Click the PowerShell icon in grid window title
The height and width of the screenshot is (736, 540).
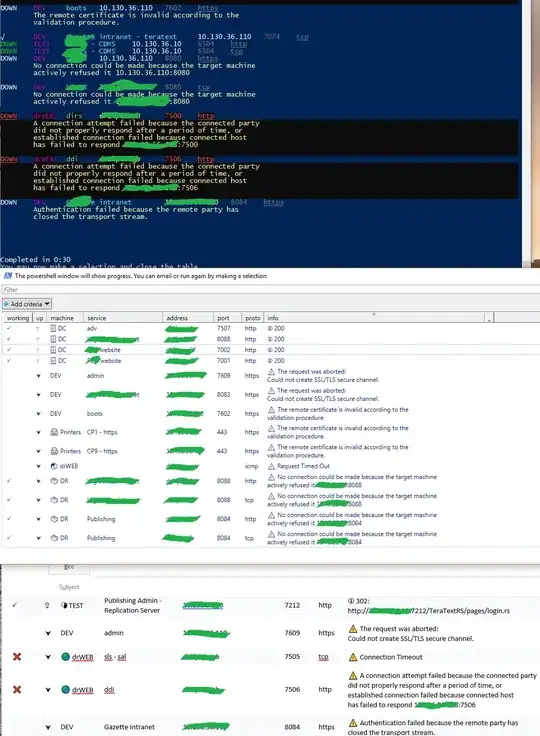click(8, 276)
